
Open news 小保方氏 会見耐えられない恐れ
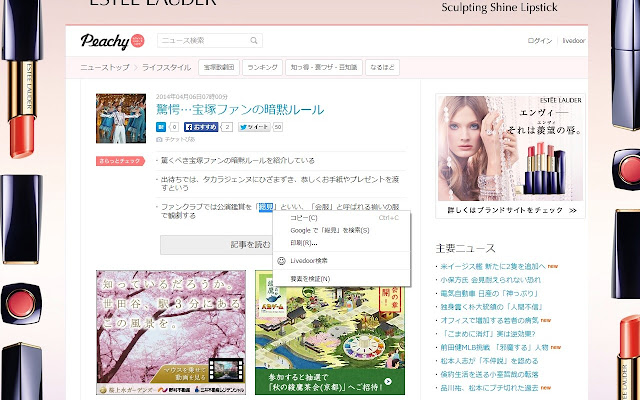tap(490, 280)
